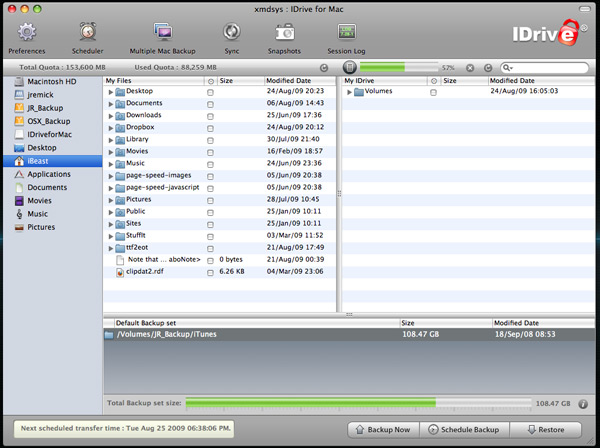Screen dimensions: 600x448
Task: Sort My Files by Size column
Action: 240,81
